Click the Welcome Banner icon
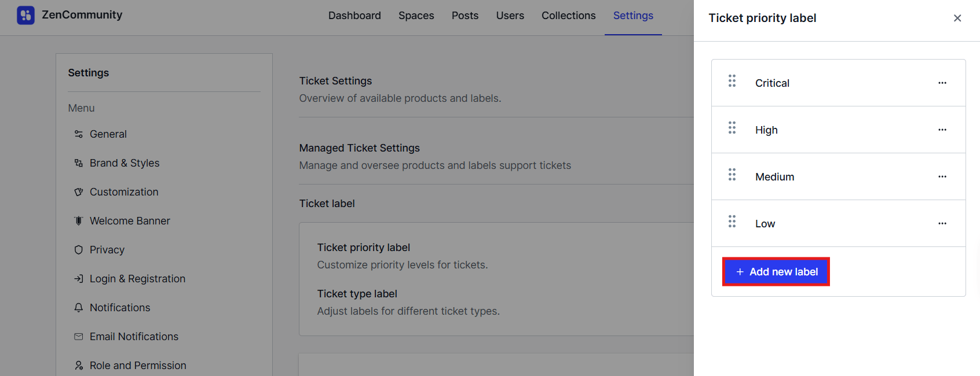 click(x=79, y=221)
